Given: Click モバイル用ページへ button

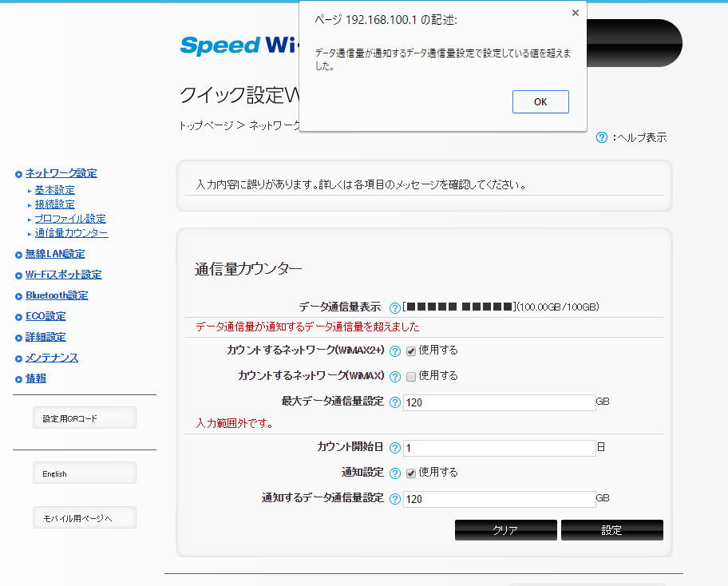Looking at the screenshot, I should [85, 517].
